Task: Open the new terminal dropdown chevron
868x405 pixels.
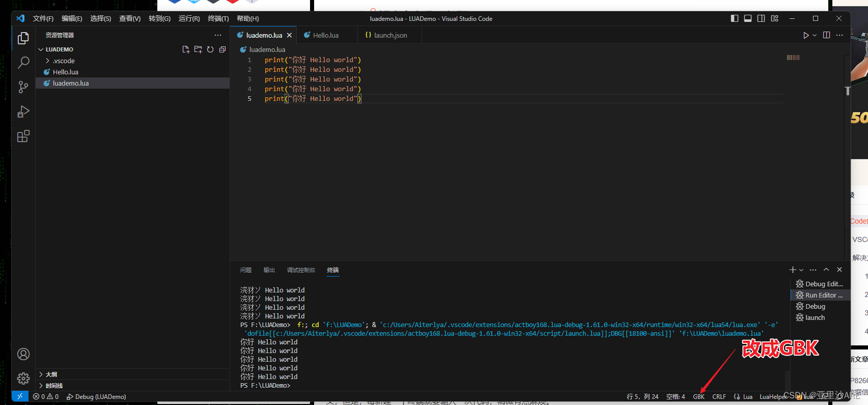Action: (801, 270)
